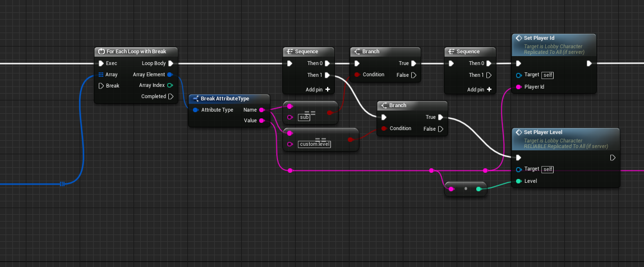This screenshot has height=267, width=644.
Task: Click the 'custom.level' string input field
Action: 314,144
